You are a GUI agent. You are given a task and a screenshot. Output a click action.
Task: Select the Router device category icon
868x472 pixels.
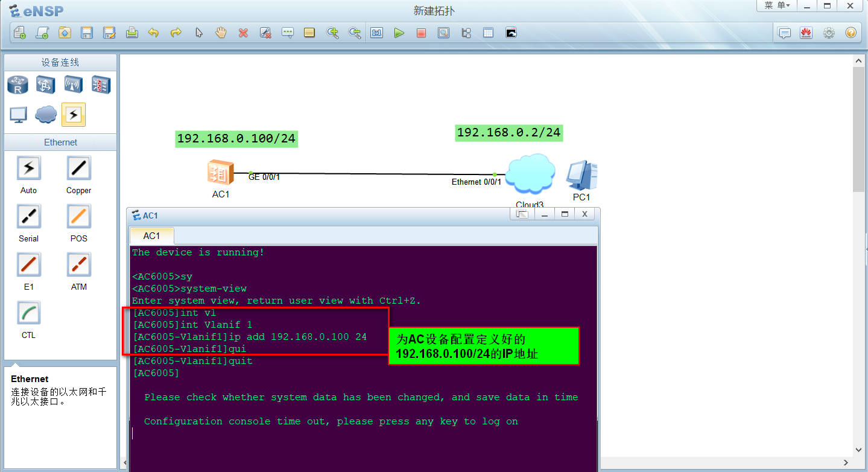pyautogui.click(x=18, y=85)
